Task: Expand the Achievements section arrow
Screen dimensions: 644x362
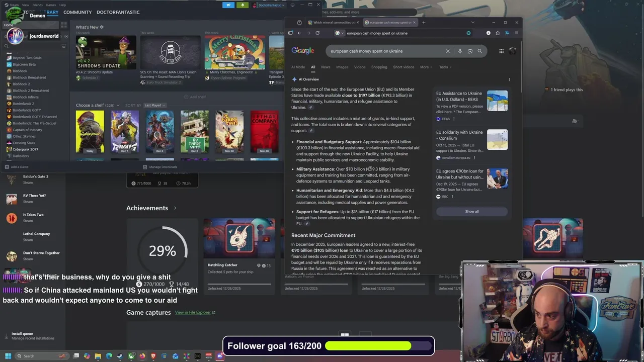Action: click(175, 208)
